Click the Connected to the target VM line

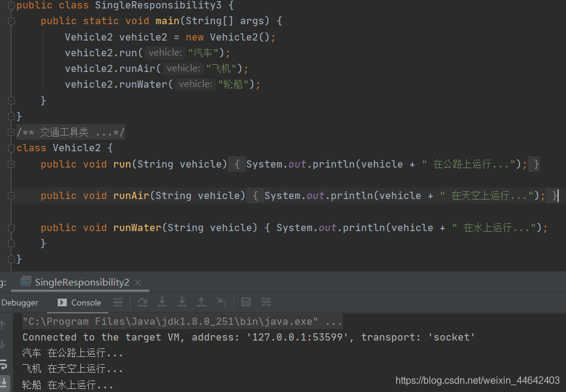[249, 338]
